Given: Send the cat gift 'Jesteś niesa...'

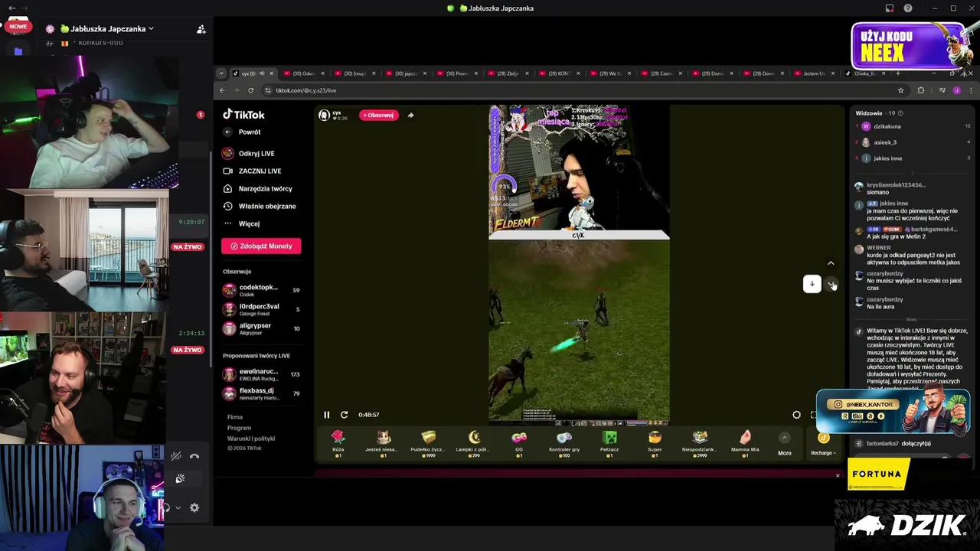Looking at the screenshot, I should (382, 443).
